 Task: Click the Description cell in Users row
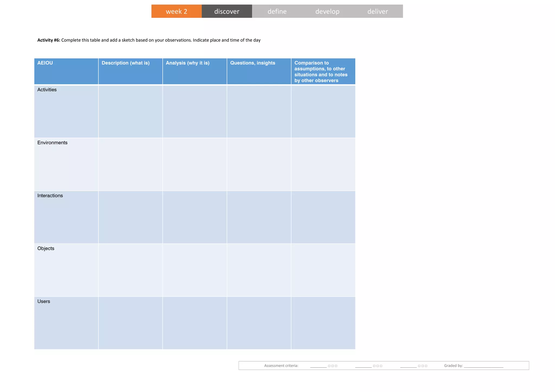(x=130, y=323)
